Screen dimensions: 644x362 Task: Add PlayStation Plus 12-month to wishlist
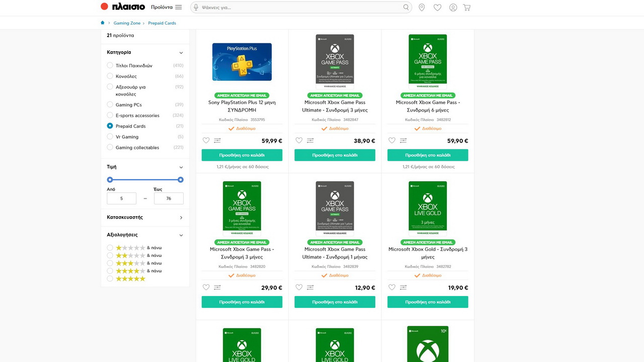pyautogui.click(x=206, y=141)
